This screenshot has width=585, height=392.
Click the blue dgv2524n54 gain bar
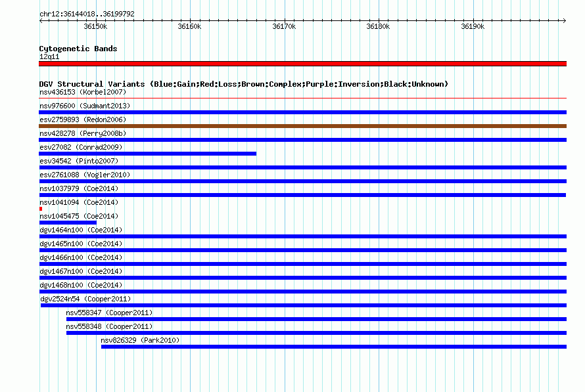304,305
